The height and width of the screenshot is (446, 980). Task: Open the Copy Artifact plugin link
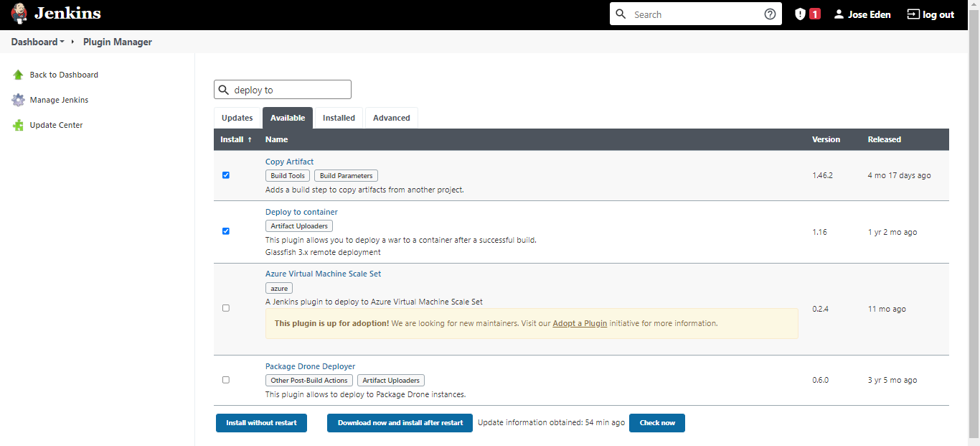click(289, 162)
